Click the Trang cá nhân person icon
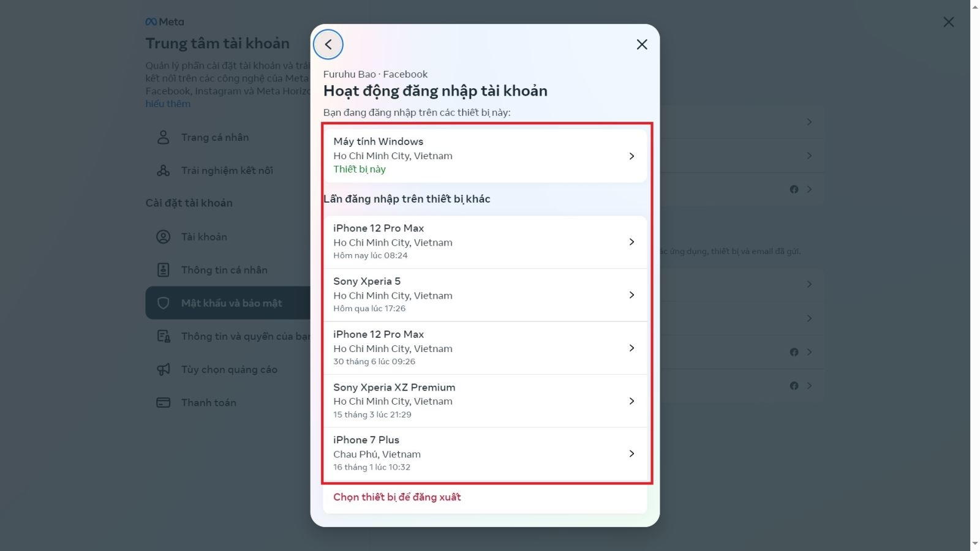This screenshot has height=551, width=980. point(163,137)
